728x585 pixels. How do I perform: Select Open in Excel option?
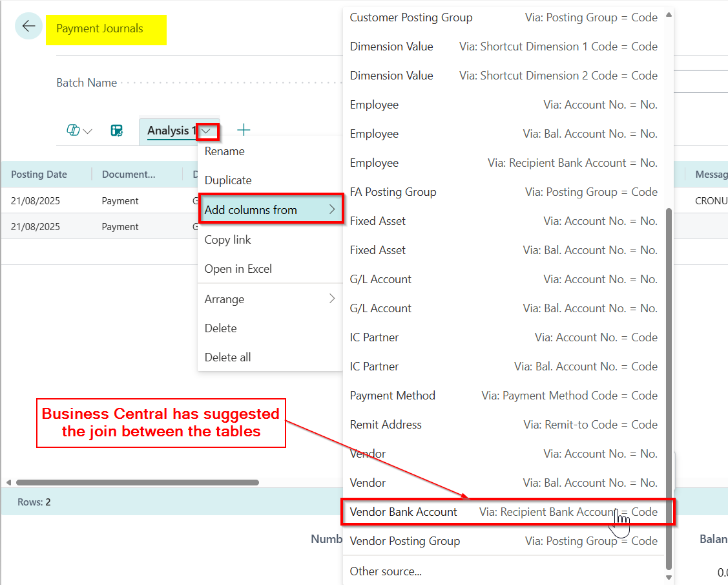[238, 269]
